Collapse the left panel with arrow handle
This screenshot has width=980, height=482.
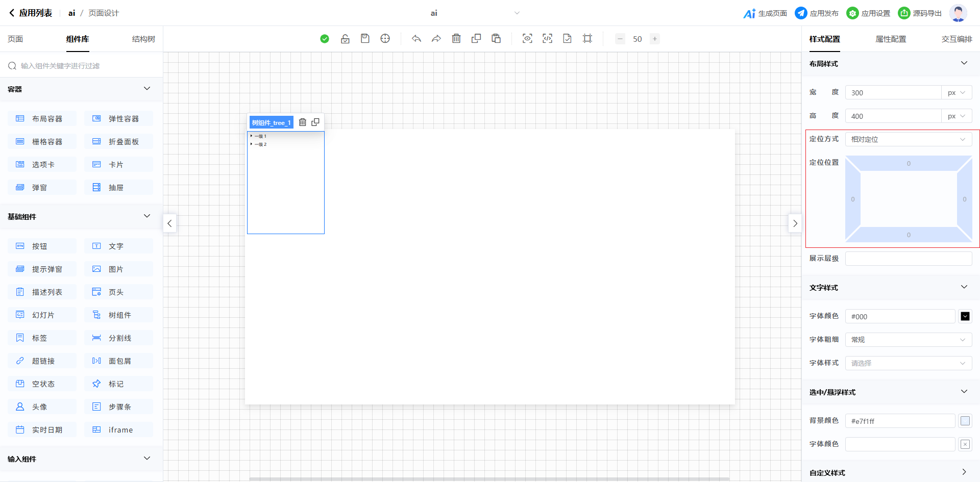169,223
